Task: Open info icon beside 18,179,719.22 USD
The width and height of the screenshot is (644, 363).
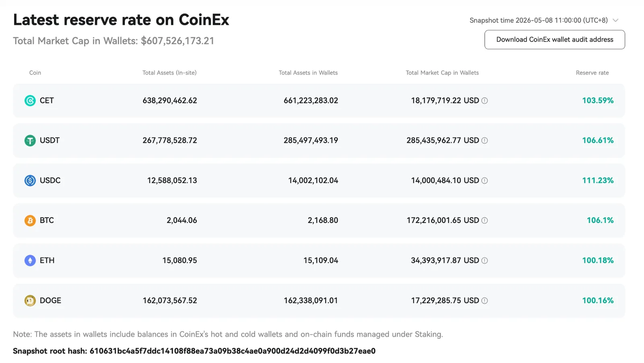Action: 485,101
